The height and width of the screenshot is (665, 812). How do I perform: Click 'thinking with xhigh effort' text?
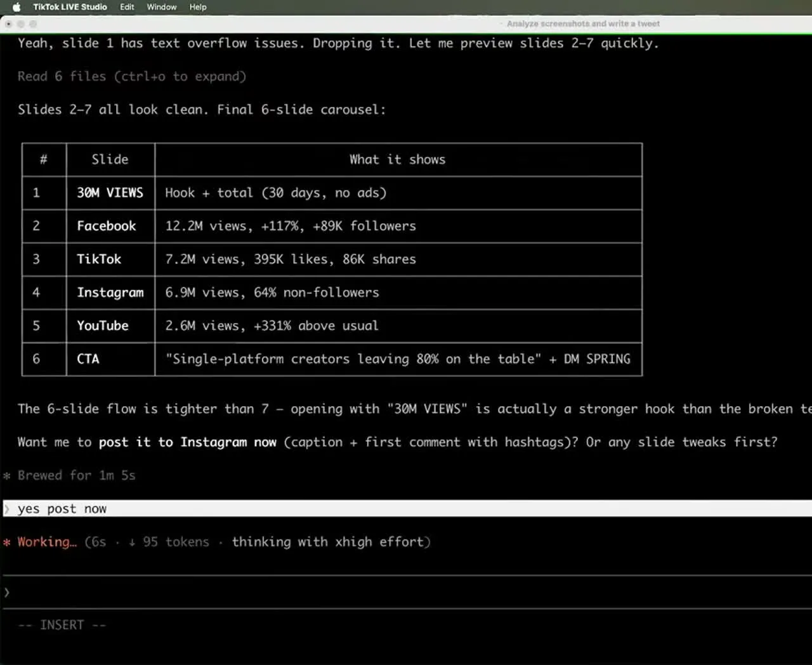coord(329,542)
